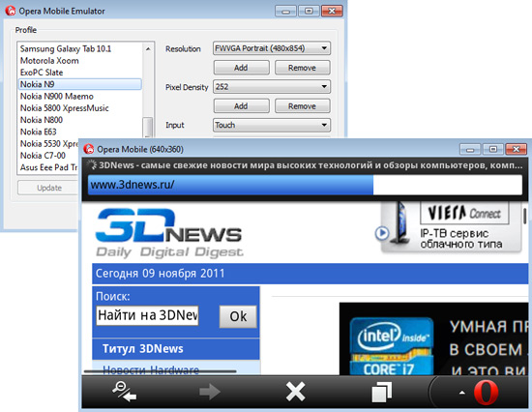Click the profile list scrollbar up arrow
The image size is (532, 412).
(148, 48)
